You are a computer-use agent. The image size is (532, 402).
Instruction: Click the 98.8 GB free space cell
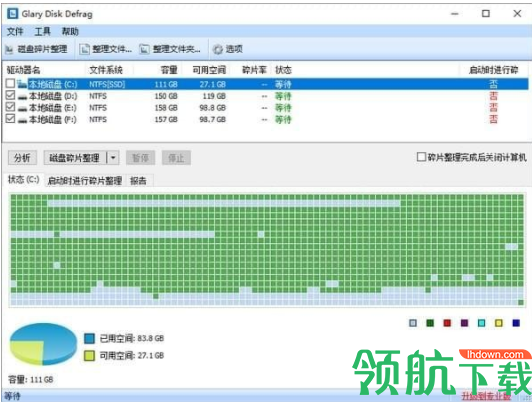click(x=212, y=108)
